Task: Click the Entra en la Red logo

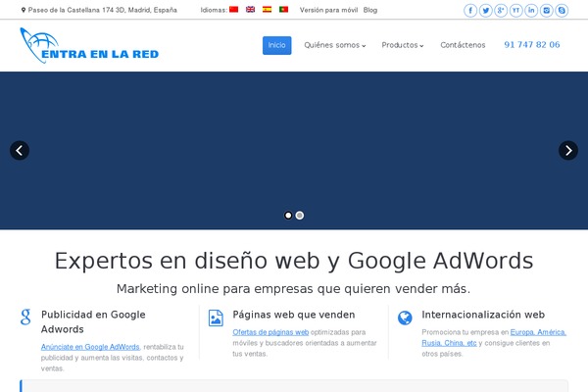Action: coord(89,45)
